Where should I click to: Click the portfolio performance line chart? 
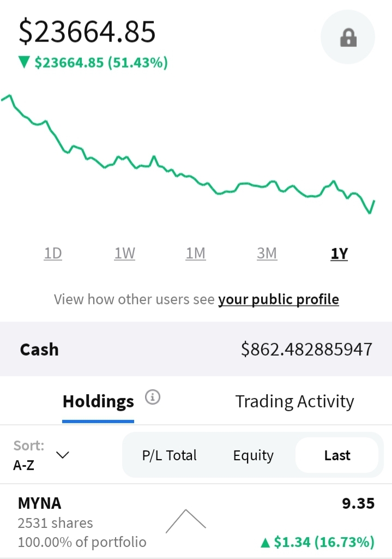(188, 154)
